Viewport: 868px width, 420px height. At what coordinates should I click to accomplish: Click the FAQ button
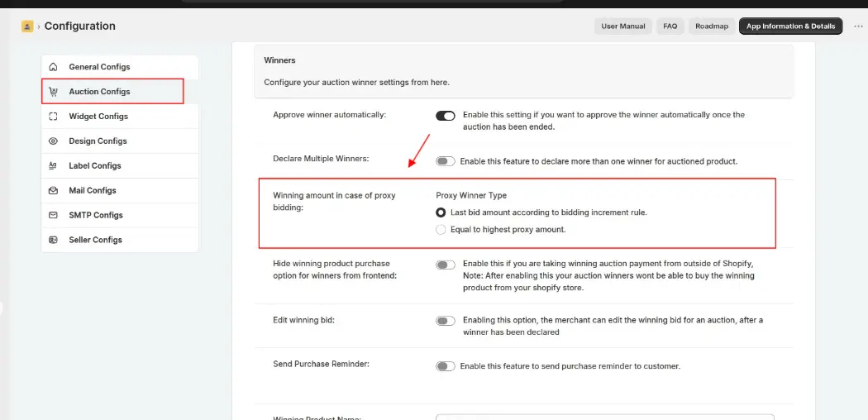coord(670,26)
